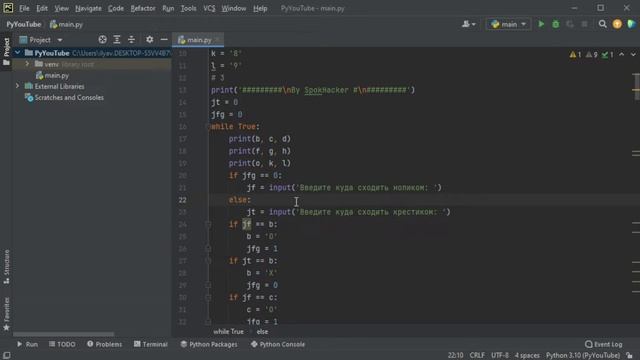This screenshot has width=640, height=360.
Task: Open the Navigate menu
Action: (x=88, y=8)
